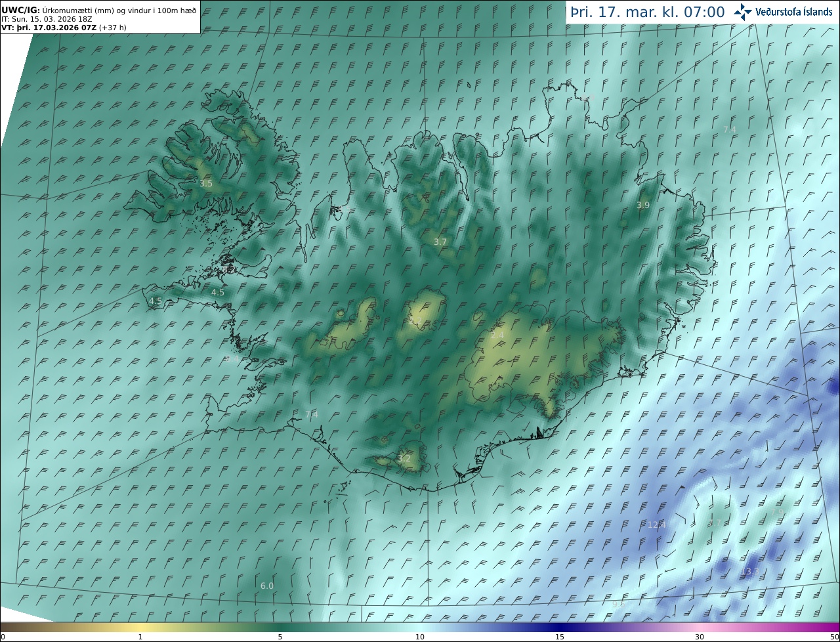Click the 'UWC/IG: Úrkomumætti (mm)' title line

(x=98, y=11)
